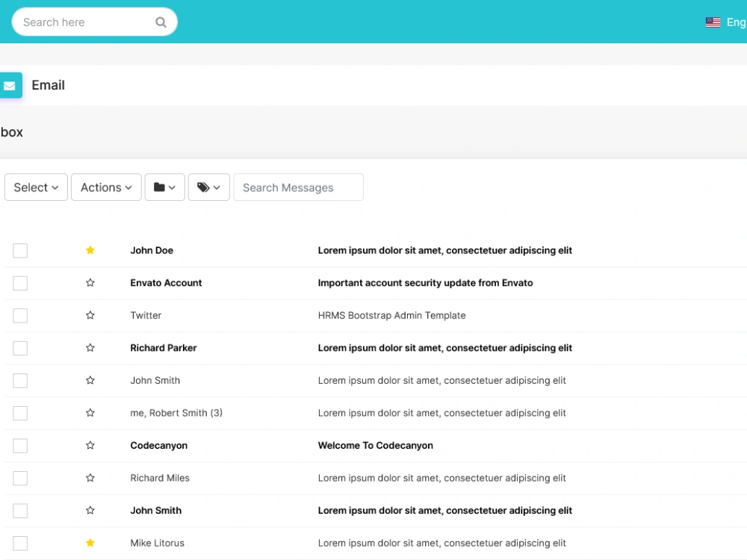
Task: Star the John Smith email above Richard Parker's neighbor row five
Action: pyautogui.click(x=90, y=380)
